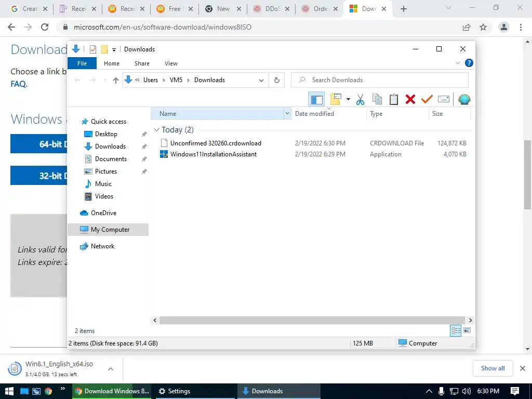532x399 pixels.
Task: Click the New folder icon in toolbar
Action: pos(336,99)
